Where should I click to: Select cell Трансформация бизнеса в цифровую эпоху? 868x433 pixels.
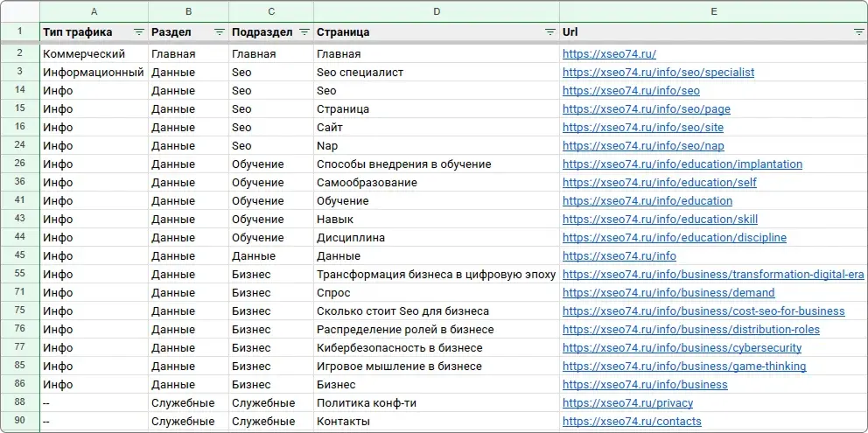click(437, 275)
